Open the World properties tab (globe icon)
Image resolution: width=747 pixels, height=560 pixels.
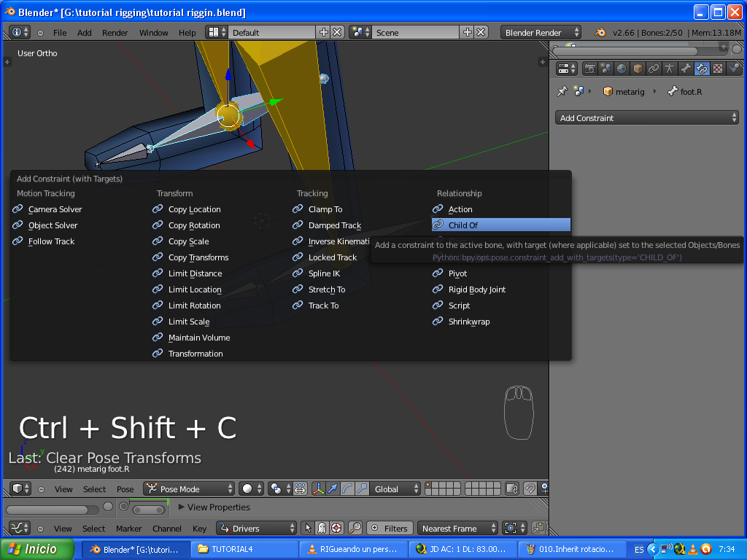(x=622, y=69)
